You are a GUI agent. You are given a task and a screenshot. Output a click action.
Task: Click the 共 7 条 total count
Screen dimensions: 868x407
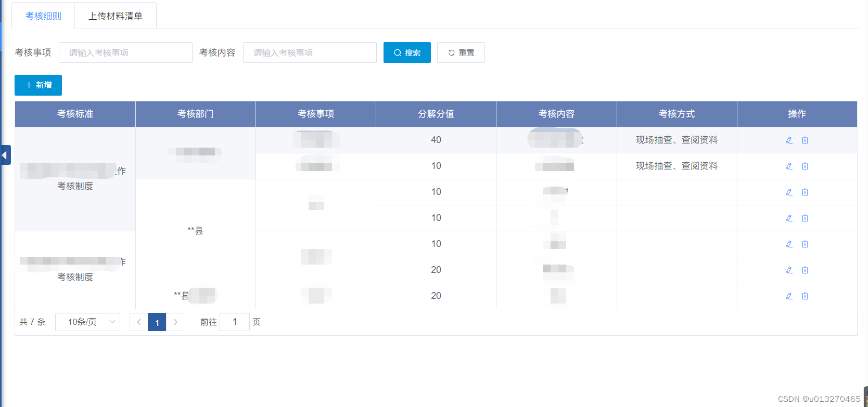[x=32, y=322]
